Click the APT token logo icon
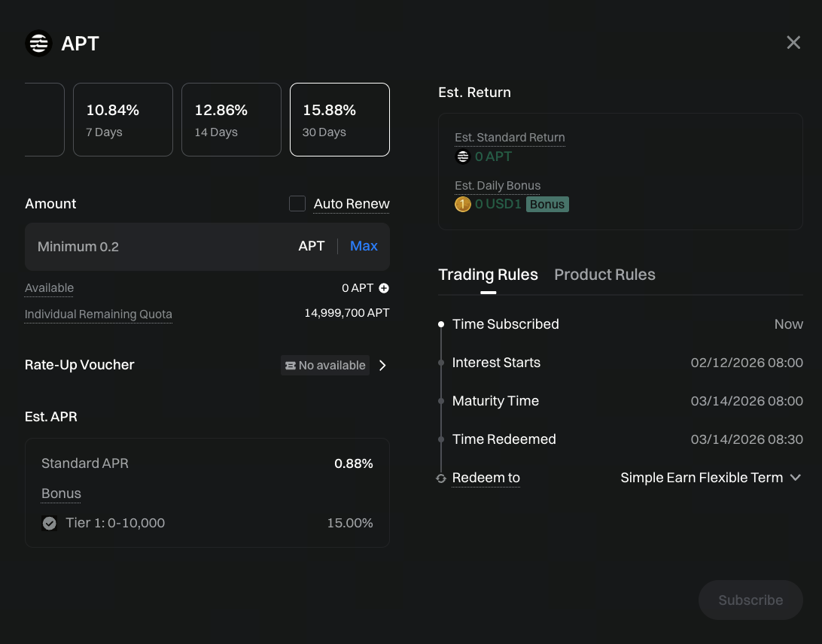The image size is (822, 644). coord(38,44)
